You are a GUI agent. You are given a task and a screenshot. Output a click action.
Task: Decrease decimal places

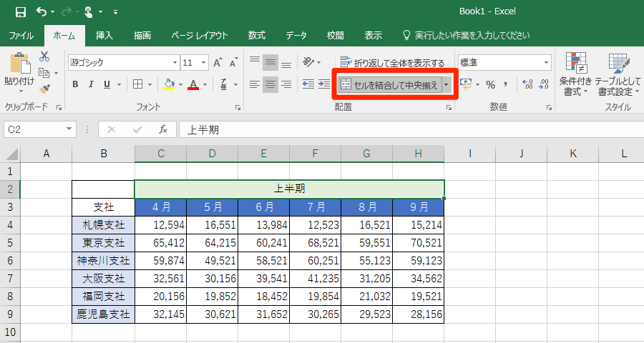coord(545,84)
